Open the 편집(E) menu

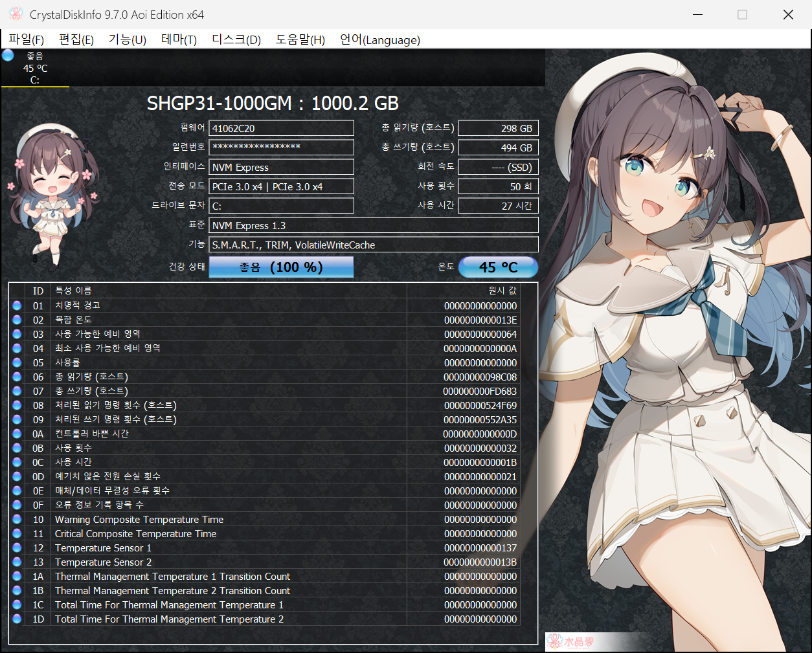(76, 39)
